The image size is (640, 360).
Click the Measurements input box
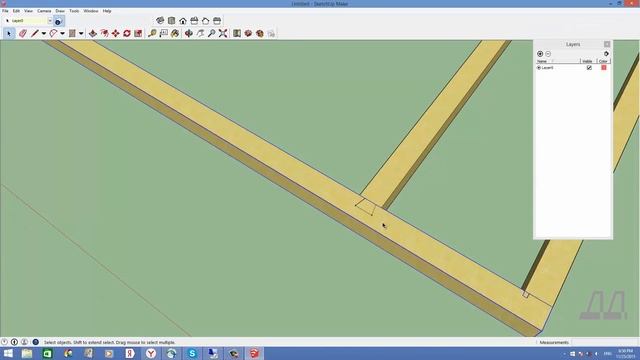point(604,342)
